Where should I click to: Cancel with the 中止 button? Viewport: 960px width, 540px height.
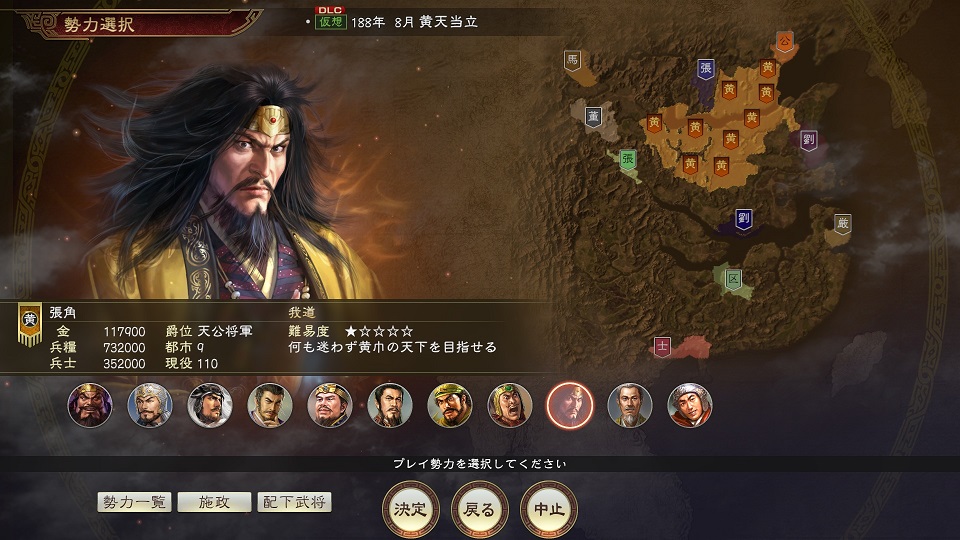549,509
